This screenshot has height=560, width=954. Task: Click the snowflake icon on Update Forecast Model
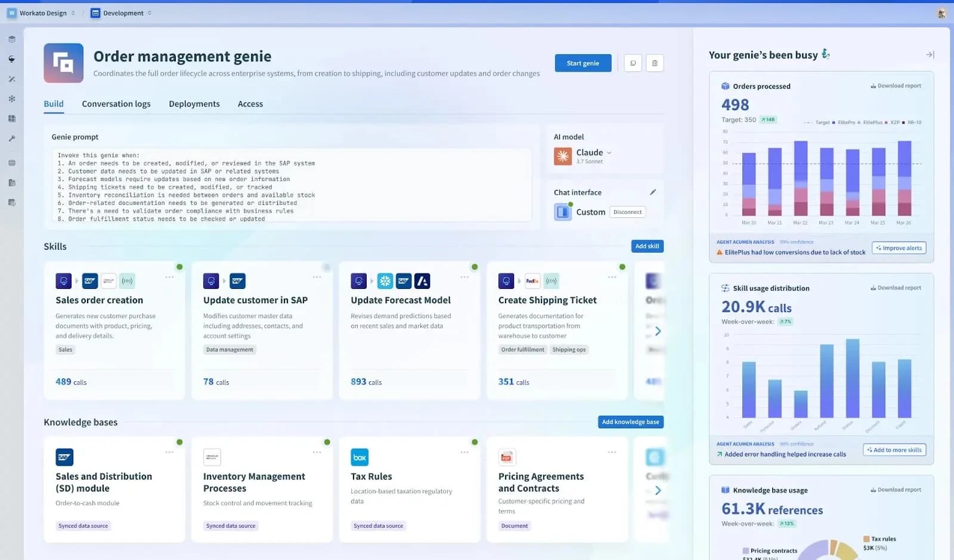click(385, 281)
